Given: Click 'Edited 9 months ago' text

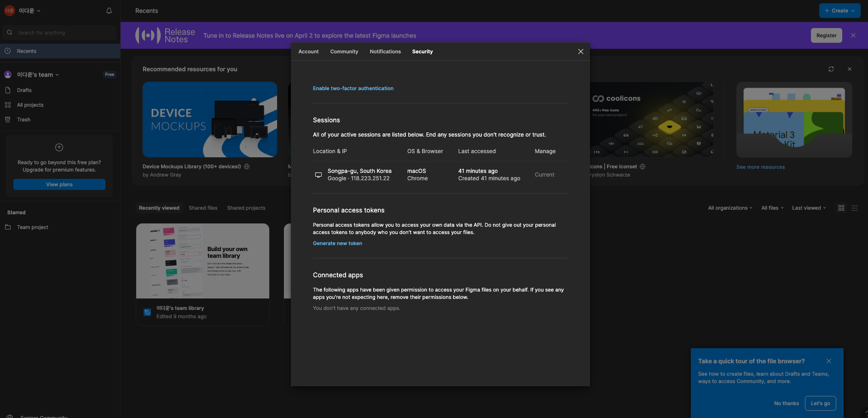Looking at the screenshot, I should click(181, 316).
